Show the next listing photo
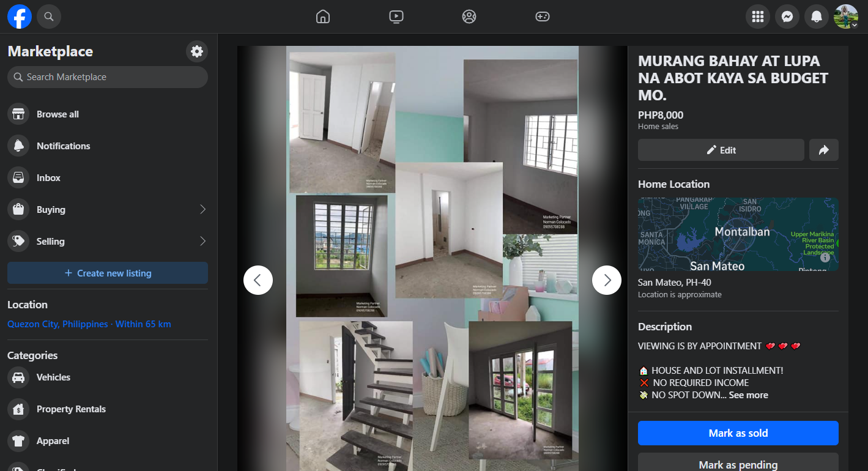The image size is (868, 471). pyautogui.click(x=607, y=280)
